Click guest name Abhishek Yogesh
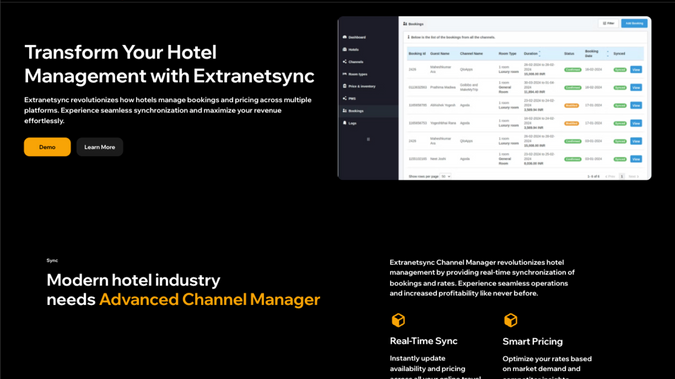Image resolution: width=675 pixels, height=379 pixels. tap(443, 105)
